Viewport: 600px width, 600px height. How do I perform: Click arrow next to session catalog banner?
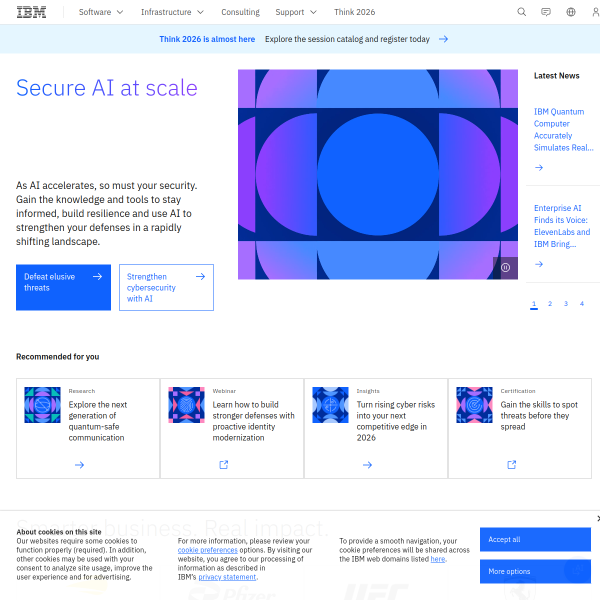[443, 39]
